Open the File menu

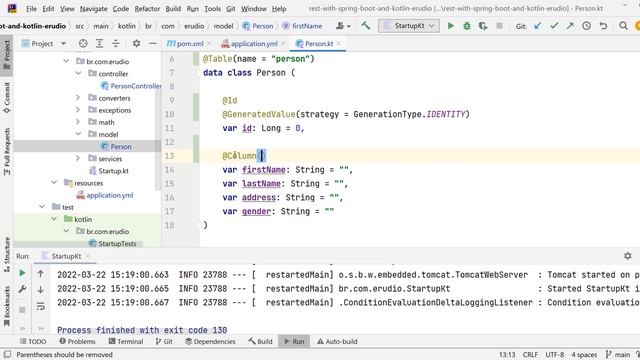tap(31, 9)
